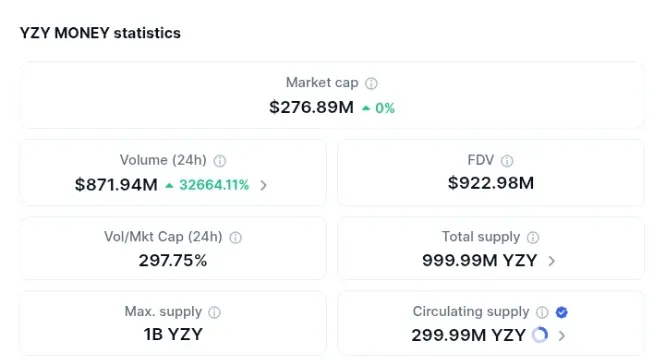Viewport: 665px width, 361px height.
Task: Show Vol/Mkt Cap (24h) info icon
Action: pos(235,238)
